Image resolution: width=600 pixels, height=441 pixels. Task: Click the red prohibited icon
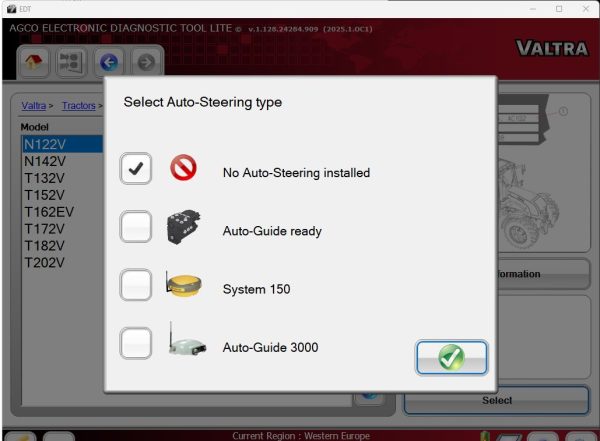coord(183,167)
